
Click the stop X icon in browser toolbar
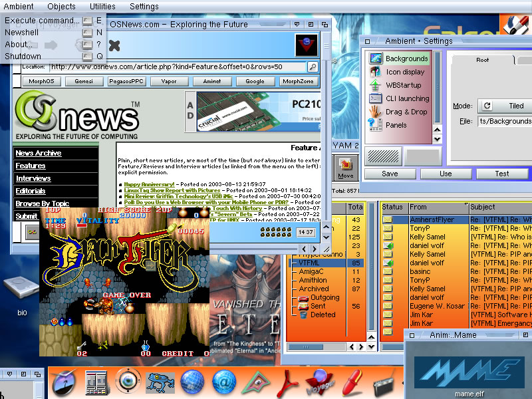[114, 45]
